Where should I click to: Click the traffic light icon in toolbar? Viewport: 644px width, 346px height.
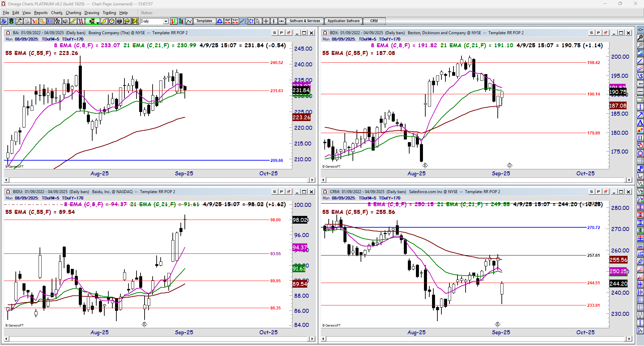coord(11,21)
